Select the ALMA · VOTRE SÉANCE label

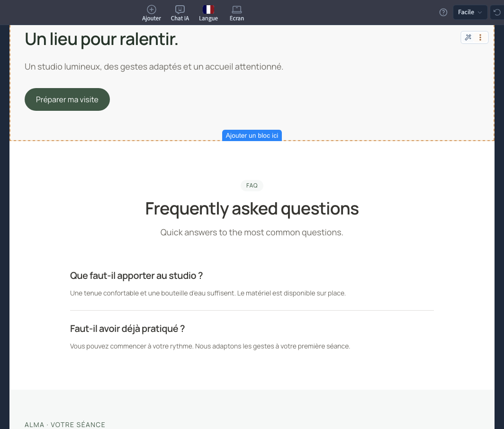coord(65,425)
